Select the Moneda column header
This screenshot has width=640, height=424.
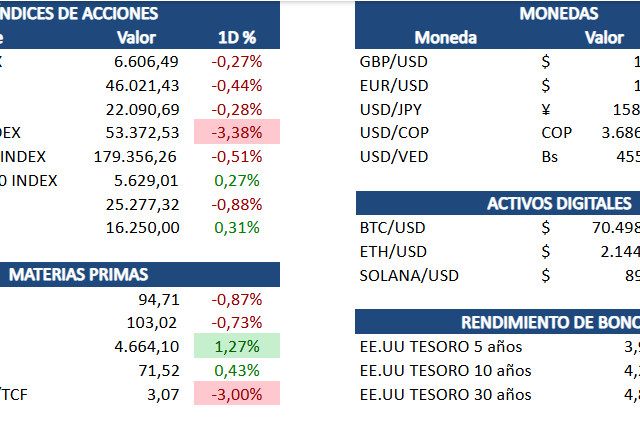(x=445, y=38)
